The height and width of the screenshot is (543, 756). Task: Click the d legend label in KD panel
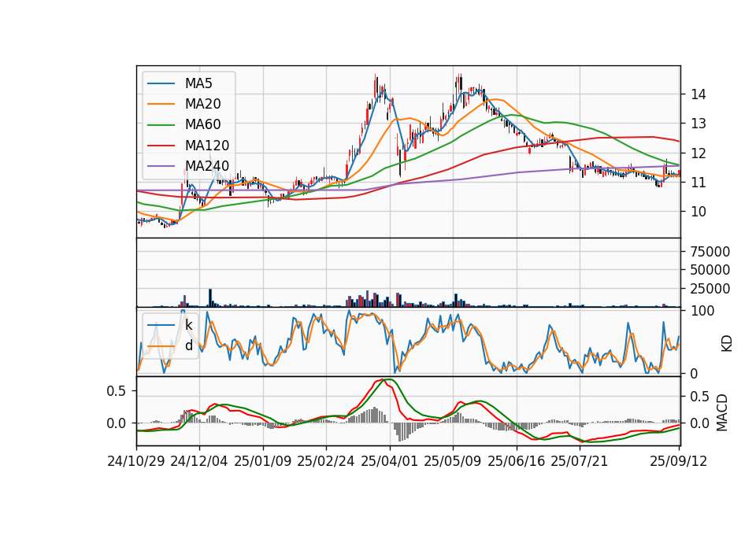point(189,346)
